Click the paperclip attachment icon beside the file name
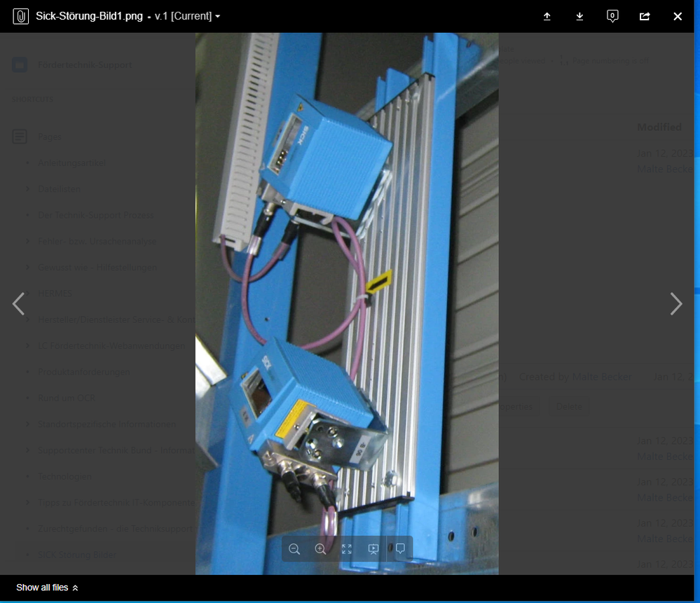Image resolution: width=700 pixels, height=603 pixels. 20,17
